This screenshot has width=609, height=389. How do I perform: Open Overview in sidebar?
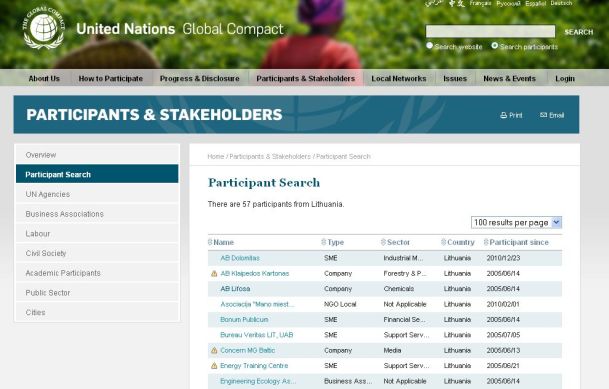pyautogui.click(x=97, y=155)
